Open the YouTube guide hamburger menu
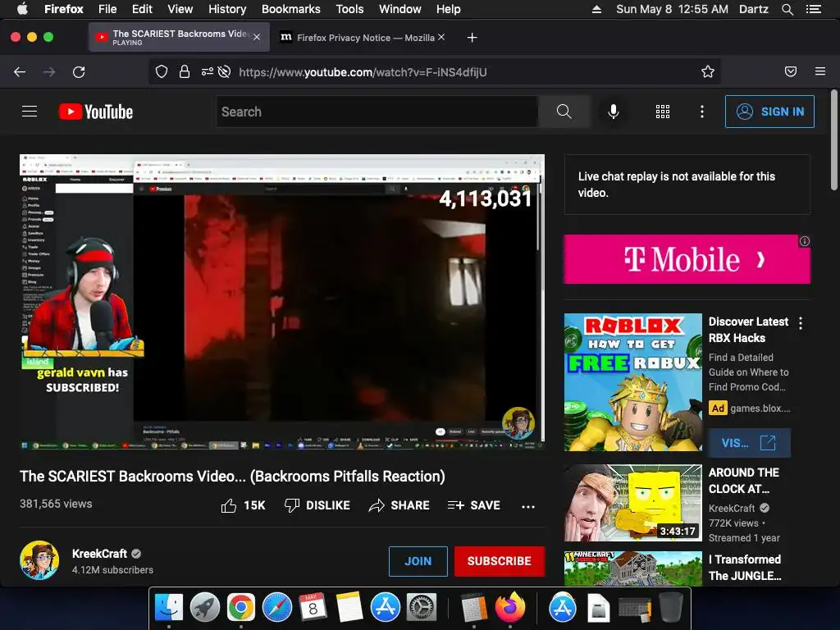 click(30, 112)
